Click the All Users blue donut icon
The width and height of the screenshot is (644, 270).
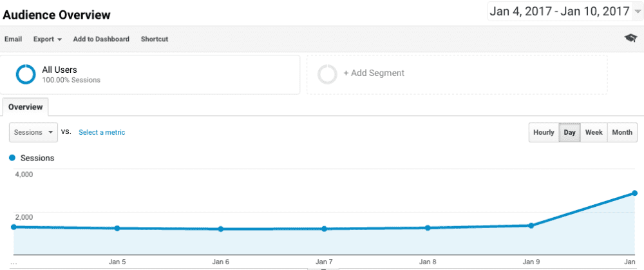point(26,75)
